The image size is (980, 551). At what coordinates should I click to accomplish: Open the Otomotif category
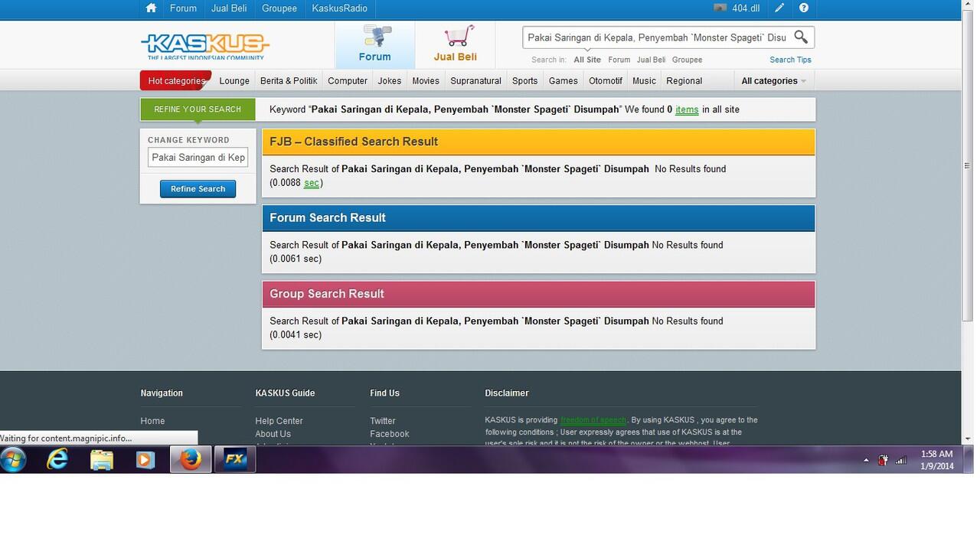606,81
